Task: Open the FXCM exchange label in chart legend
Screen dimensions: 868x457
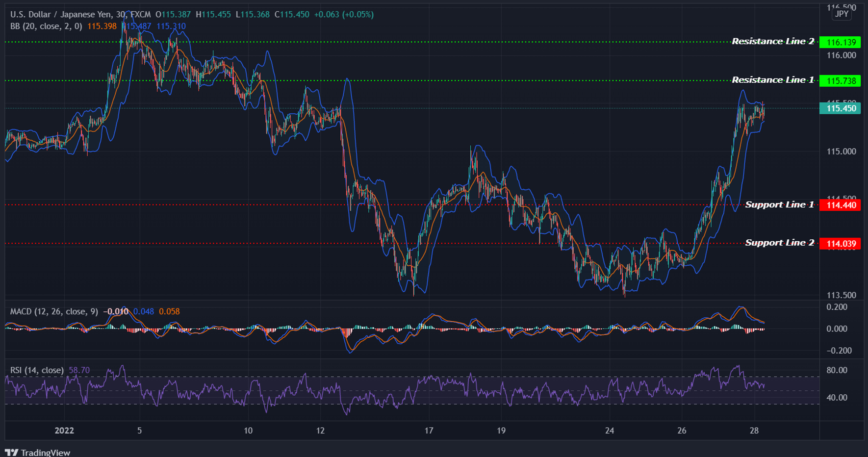Action: click(142, 14)
